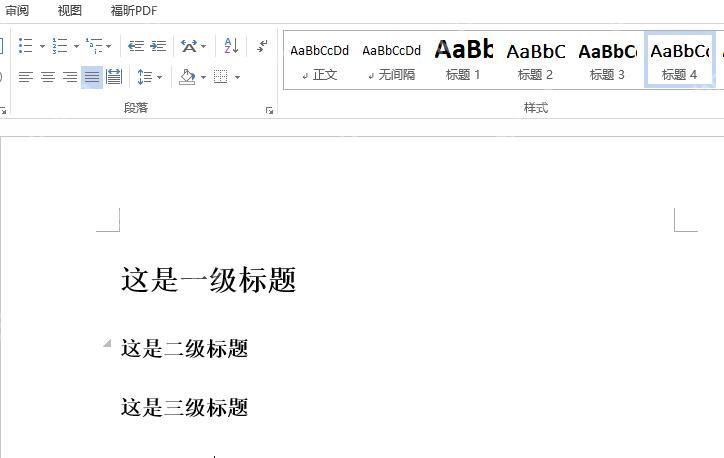724x458 pixels.
Task: Click the line spacing icon
Action: click(x=145, y=77)
